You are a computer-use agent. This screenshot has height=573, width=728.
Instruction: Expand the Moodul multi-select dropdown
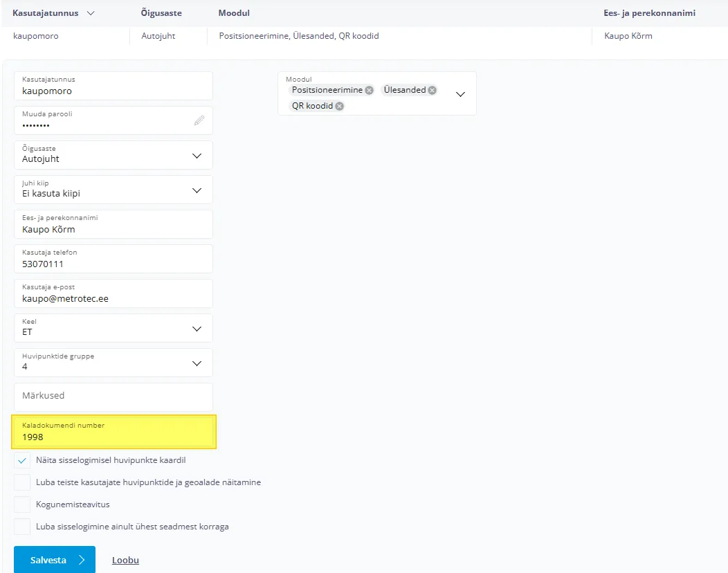(460, 94)
